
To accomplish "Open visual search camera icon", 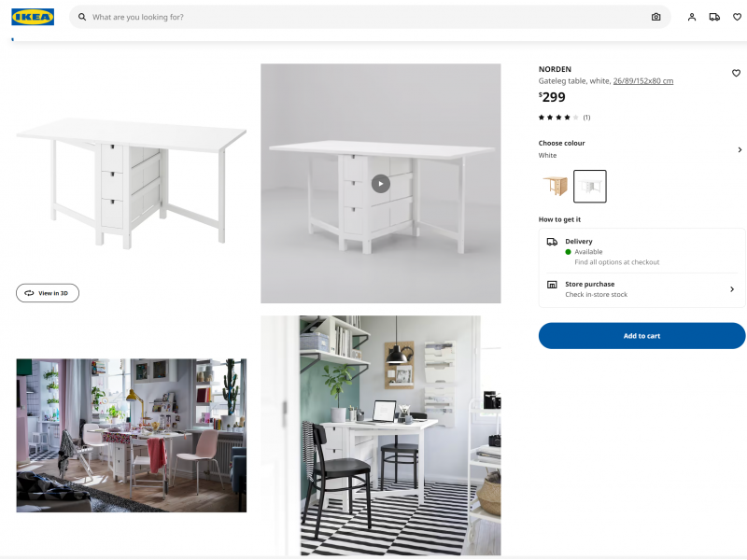I will coord(656,17).
